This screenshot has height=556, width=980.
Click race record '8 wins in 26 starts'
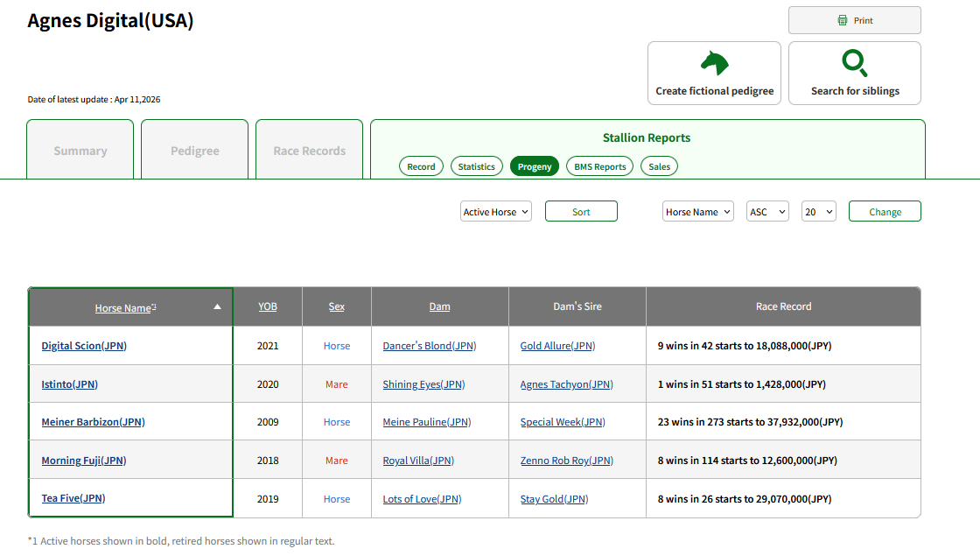click(x=745, y=498)
